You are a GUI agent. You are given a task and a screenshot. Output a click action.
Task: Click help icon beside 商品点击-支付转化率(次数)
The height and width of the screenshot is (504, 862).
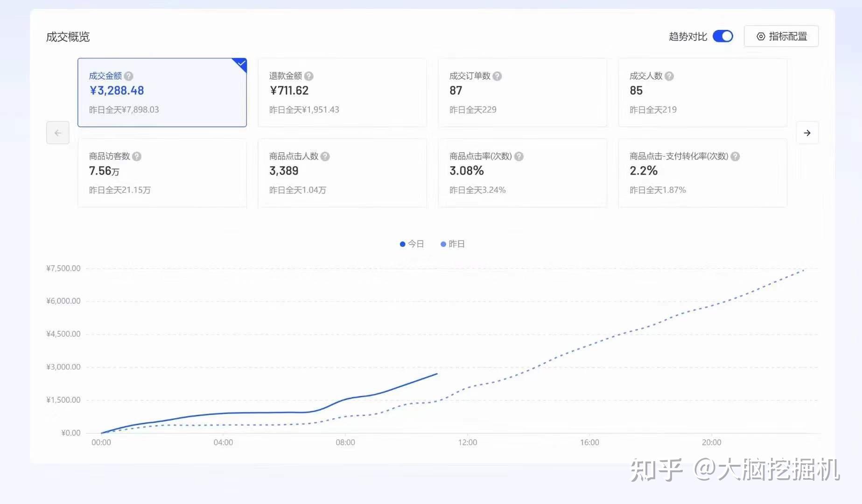[x=736, y=156]
